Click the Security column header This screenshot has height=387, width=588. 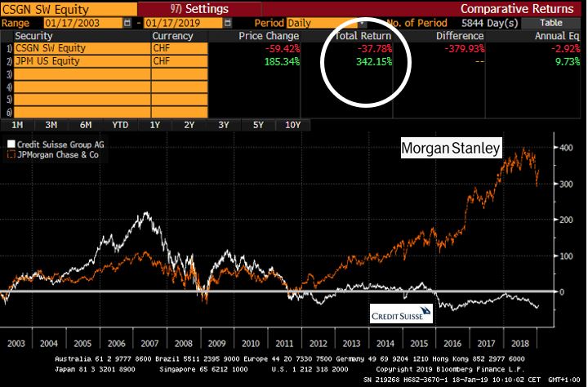(33, 36)
